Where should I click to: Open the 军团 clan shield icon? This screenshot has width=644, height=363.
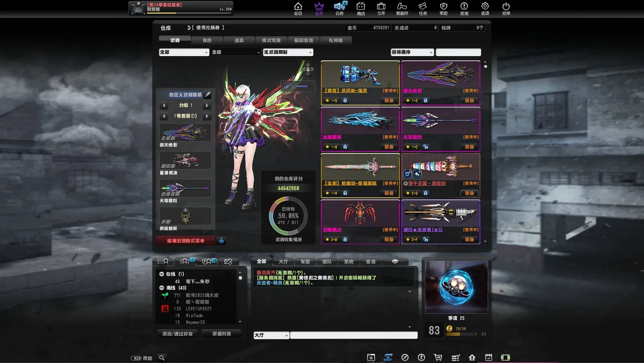[443, 9]
